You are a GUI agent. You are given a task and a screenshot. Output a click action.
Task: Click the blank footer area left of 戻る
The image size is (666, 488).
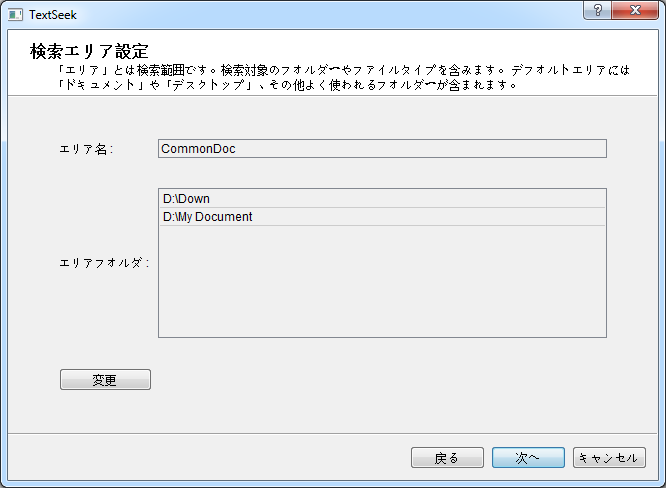pyautogui.click(x=200, y=458)
